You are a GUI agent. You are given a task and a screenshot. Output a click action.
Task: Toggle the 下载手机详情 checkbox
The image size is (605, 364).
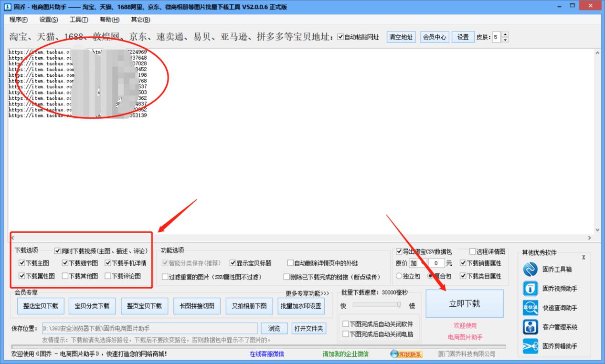pyautogui.click(x=108, y=263)
